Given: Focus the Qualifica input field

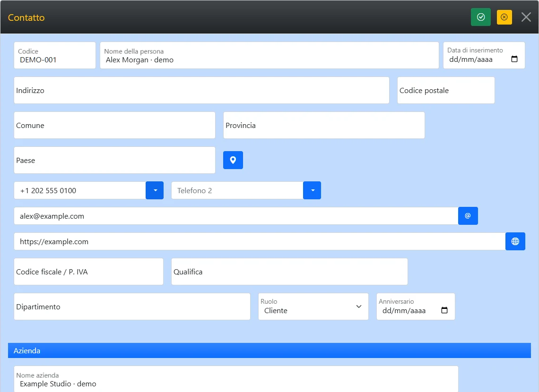Looking at the screenshot, I should click(x=289, y=272).
